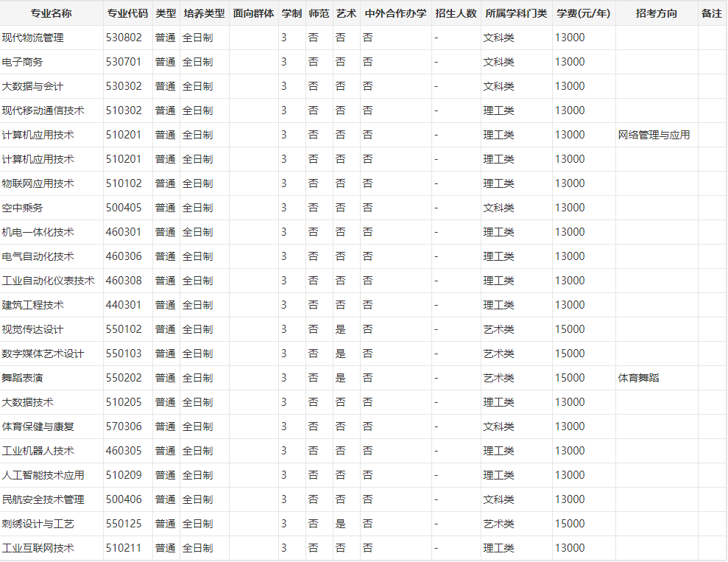The width and height of the screenshot is (728, 562).
Task: Click major code 570306
Action: [x=124, y=426]
